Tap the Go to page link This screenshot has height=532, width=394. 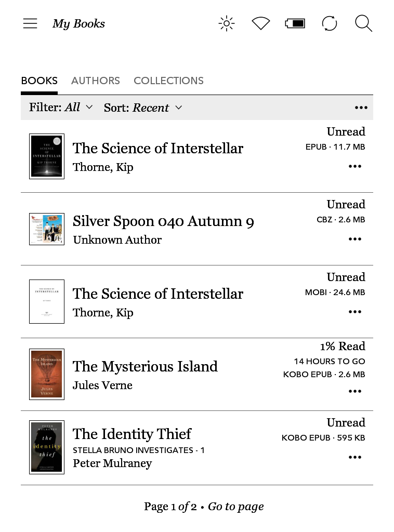click(x=235, y=507)
